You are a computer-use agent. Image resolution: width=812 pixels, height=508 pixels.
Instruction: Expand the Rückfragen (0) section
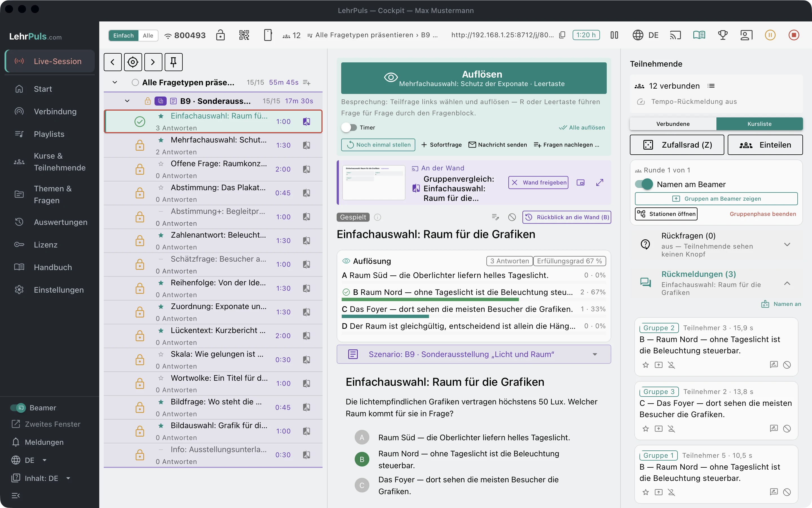[787, 244]
